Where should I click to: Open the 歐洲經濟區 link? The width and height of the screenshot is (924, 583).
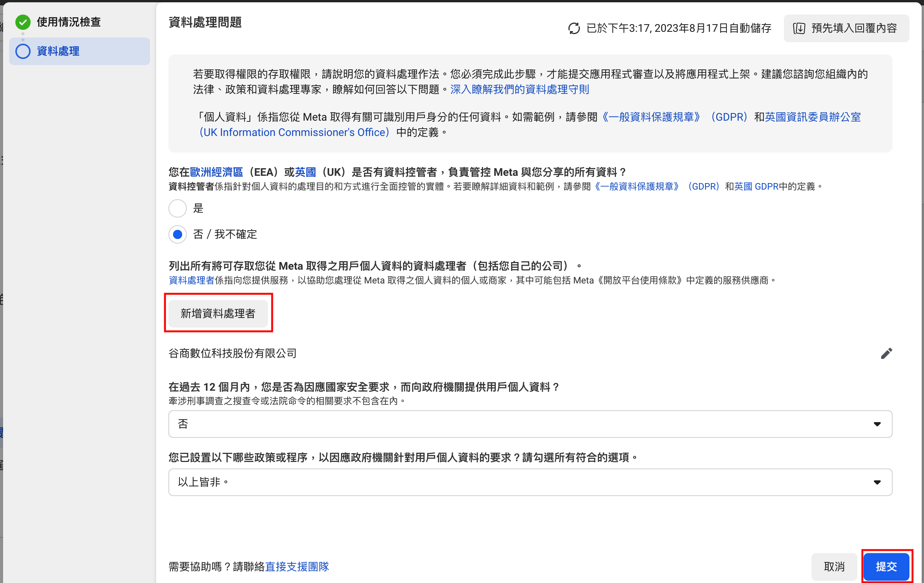tap(216, 172)
